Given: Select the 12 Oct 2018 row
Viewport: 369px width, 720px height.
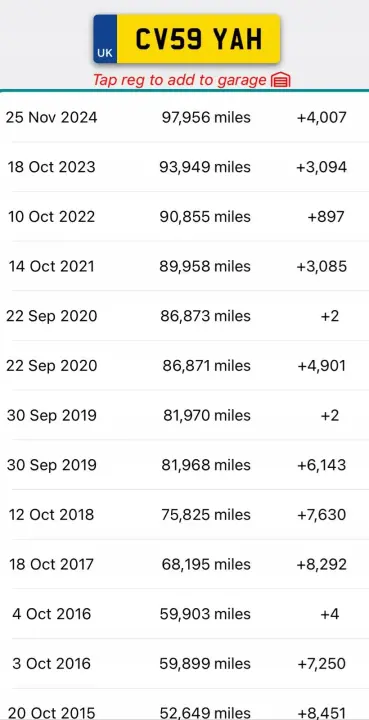Looking at the screenshot, I should [x=184, y=515].
